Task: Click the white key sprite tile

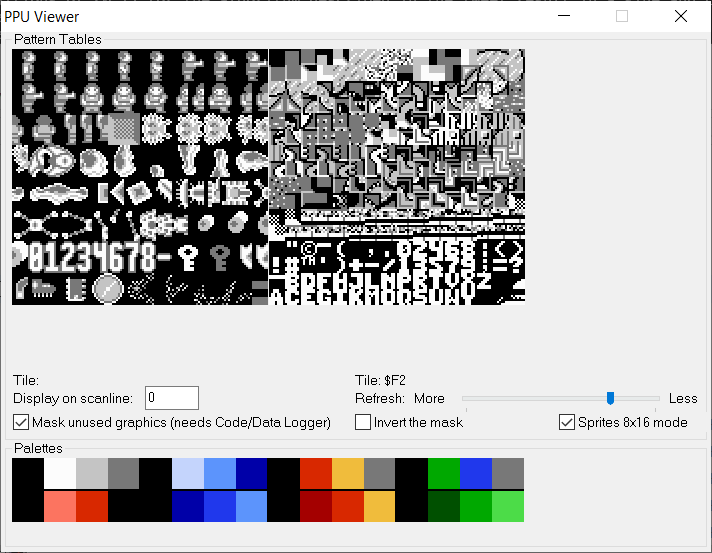Action: [187, 257]
